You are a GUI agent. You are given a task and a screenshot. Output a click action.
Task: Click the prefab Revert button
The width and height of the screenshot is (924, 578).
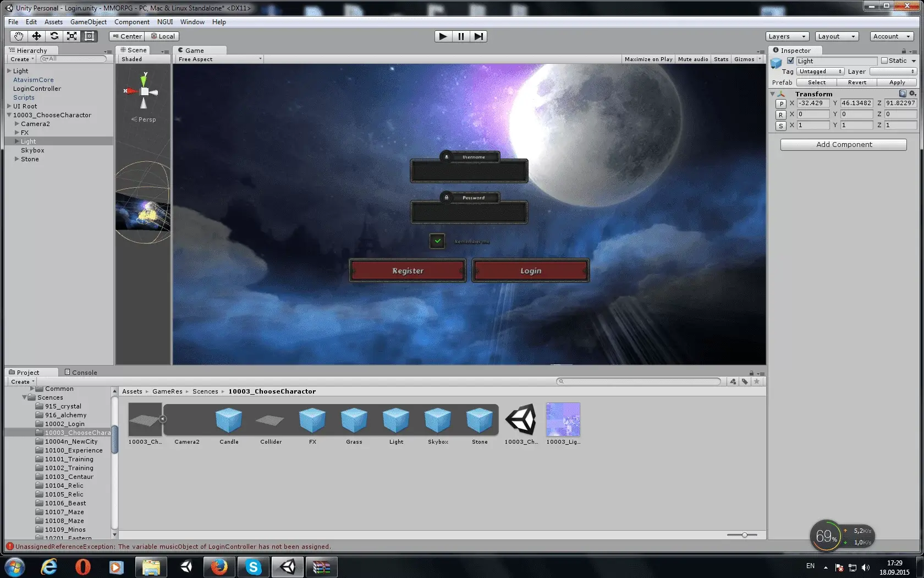[x=857, y=83]
